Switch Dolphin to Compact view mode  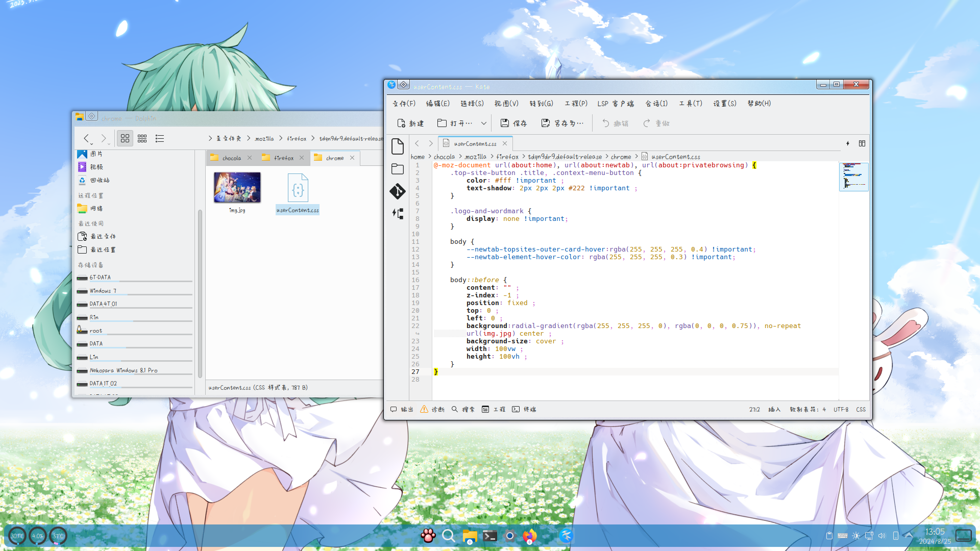click(142, 138)
